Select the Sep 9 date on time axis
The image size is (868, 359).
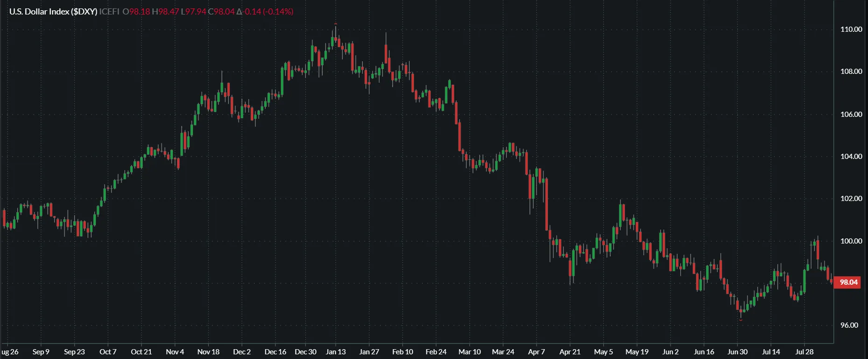[x=41, y=352]
